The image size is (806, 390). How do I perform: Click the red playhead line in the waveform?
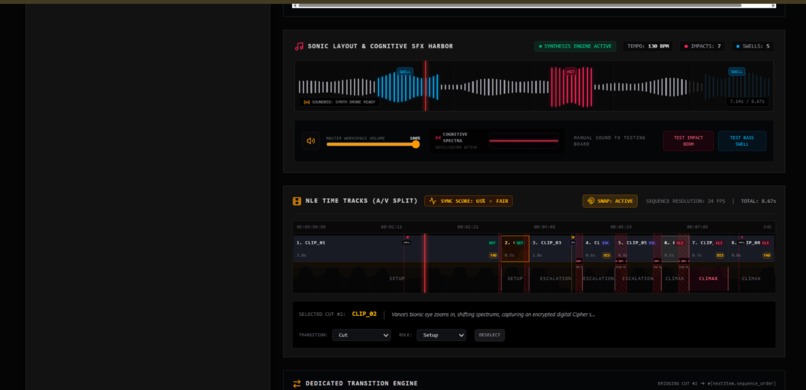(x=425, y=86)
